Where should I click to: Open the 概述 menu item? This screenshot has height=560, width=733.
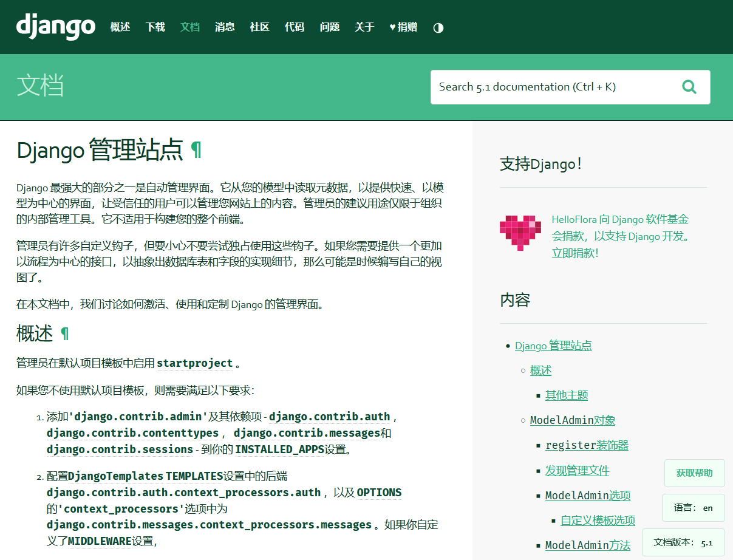point(120,27)
